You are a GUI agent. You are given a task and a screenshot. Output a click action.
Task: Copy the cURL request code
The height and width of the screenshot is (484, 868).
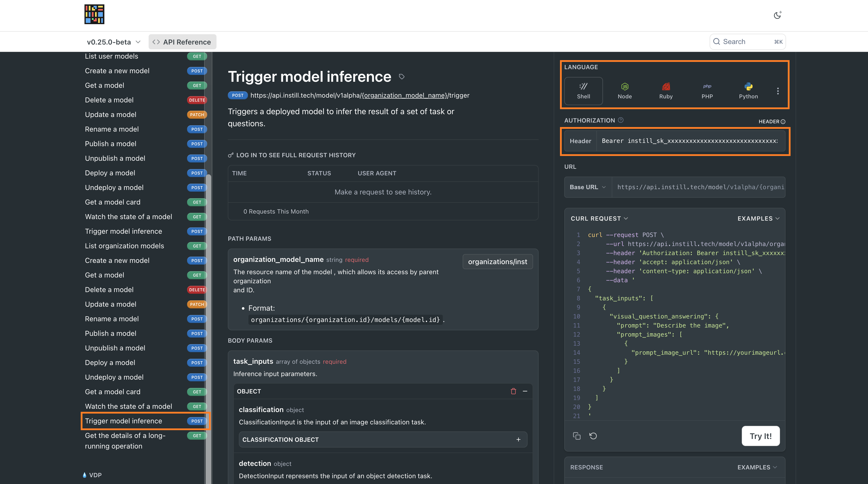[x=577, y=436]
